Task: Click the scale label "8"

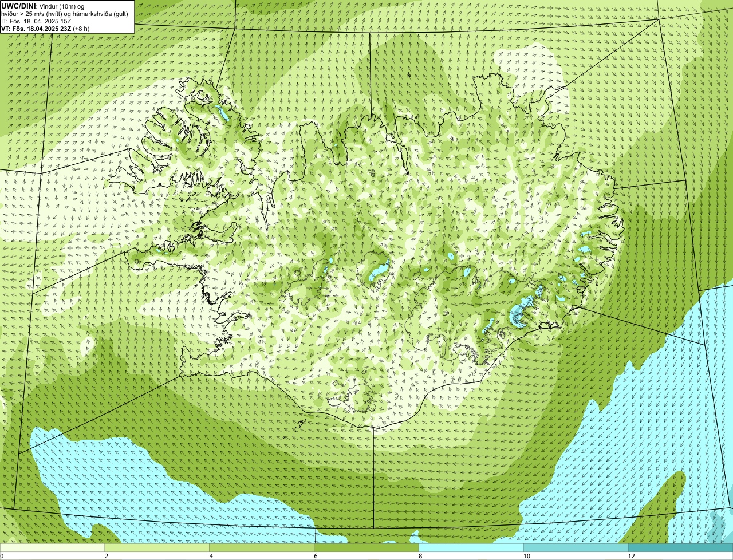Action: (420, 556)
